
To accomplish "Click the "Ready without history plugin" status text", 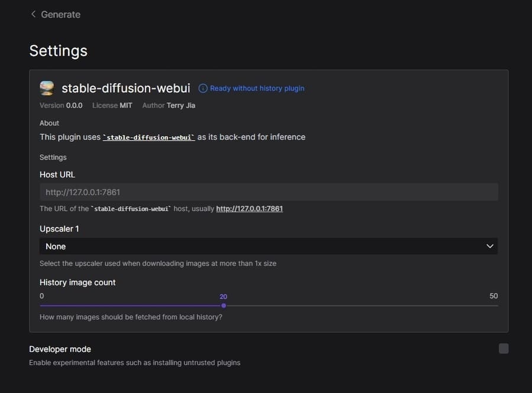I will pyautogui.click(x=257, y=89).
